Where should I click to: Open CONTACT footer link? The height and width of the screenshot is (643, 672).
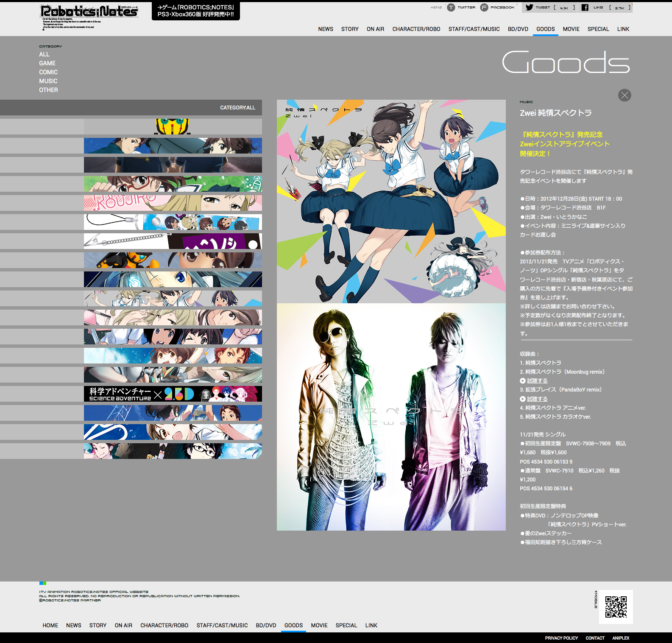pos(595,638)
